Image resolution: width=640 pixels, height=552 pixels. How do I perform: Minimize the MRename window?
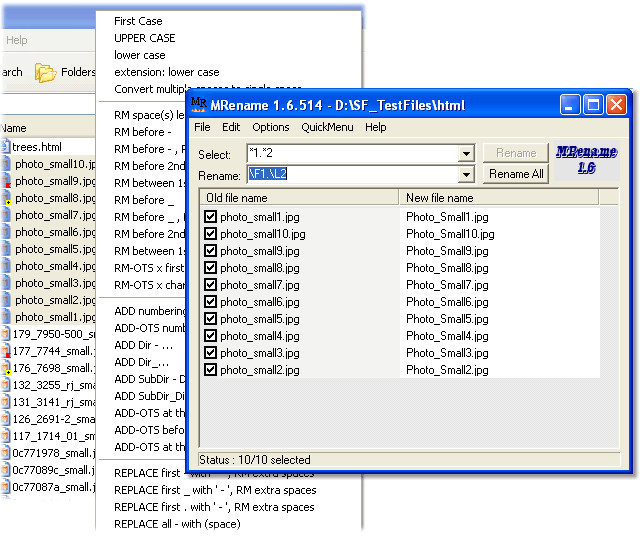coord(570,105)
